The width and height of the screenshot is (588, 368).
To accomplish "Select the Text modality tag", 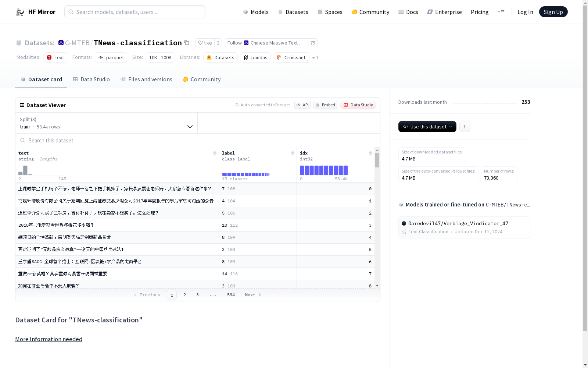I will point(55,57).
